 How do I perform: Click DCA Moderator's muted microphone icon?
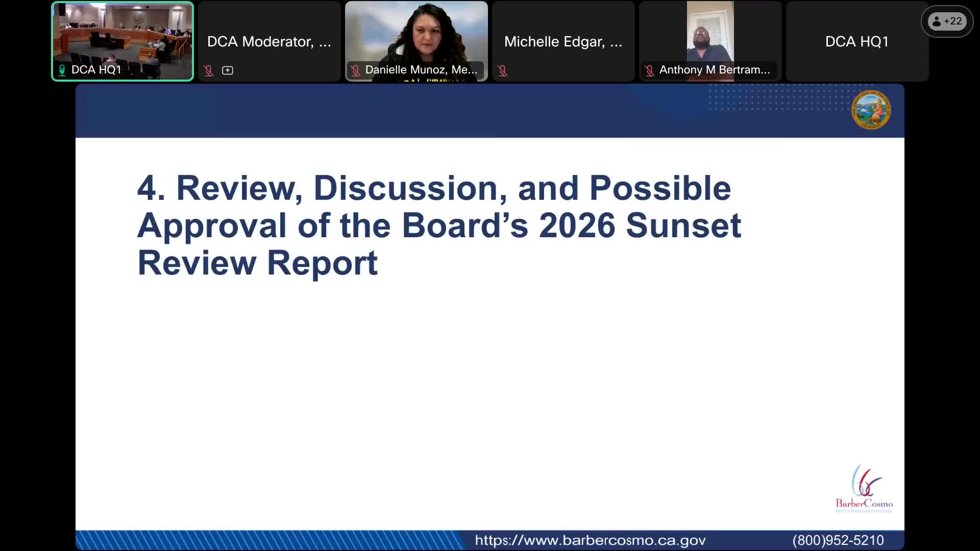pyautogui.click(x=208, y=70)
